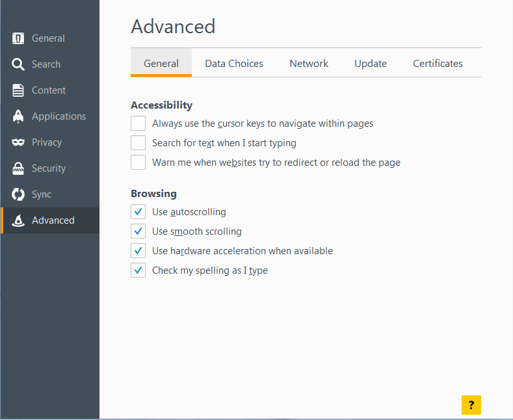Viewport: 513px width, 420px height.
Task: Click 'Check my spelling as I type' label
Action: tap(210, 270)
